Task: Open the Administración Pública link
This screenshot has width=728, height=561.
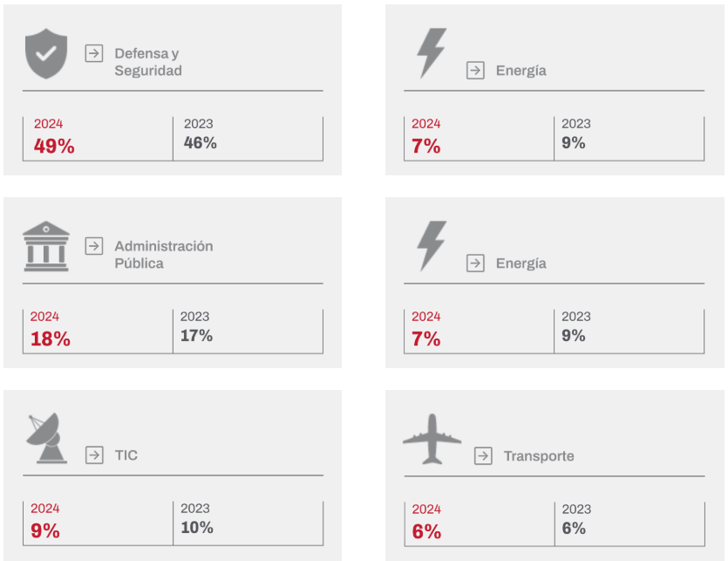Action: [x=164, y=255]
